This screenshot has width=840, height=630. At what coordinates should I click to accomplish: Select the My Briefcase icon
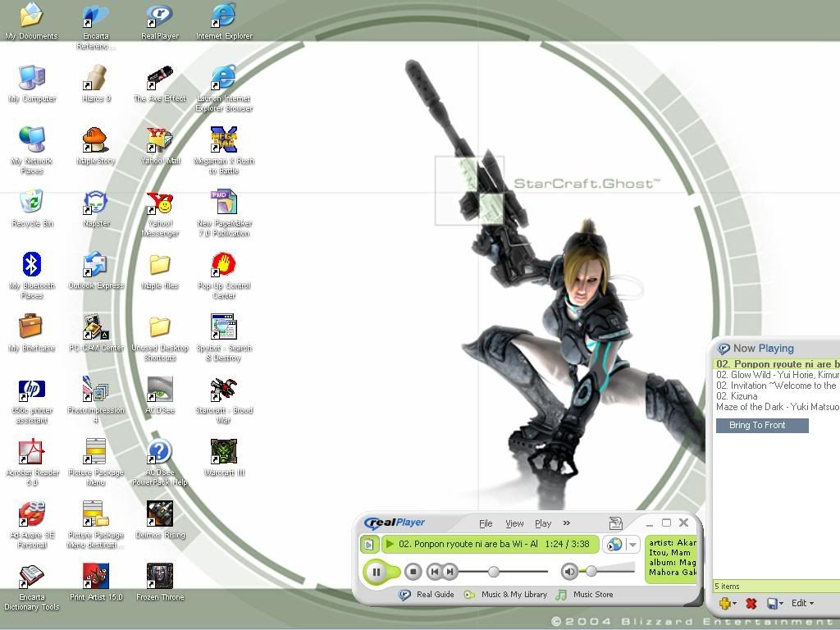tap(32, 333)
